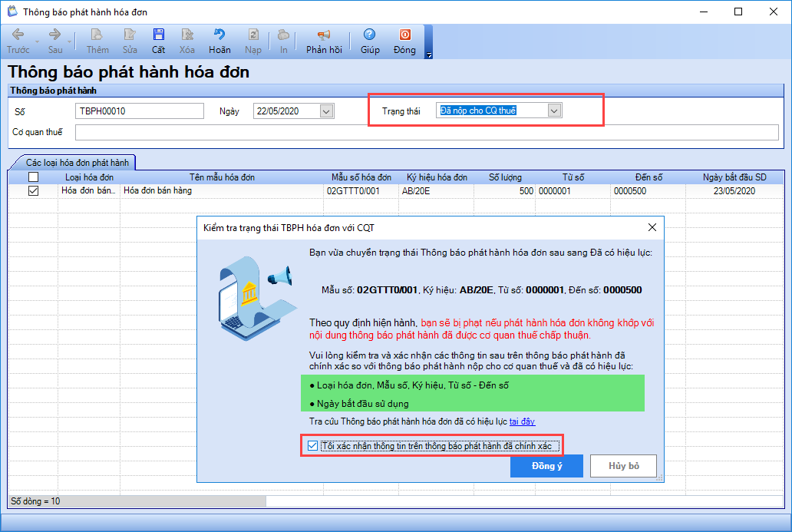Click the Số input field TBPH00010
This screenshot has width=792, height=532.
[140, 111]
